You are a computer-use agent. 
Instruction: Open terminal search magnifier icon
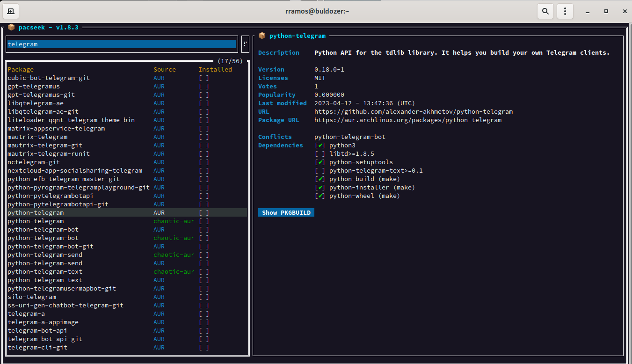545,11
